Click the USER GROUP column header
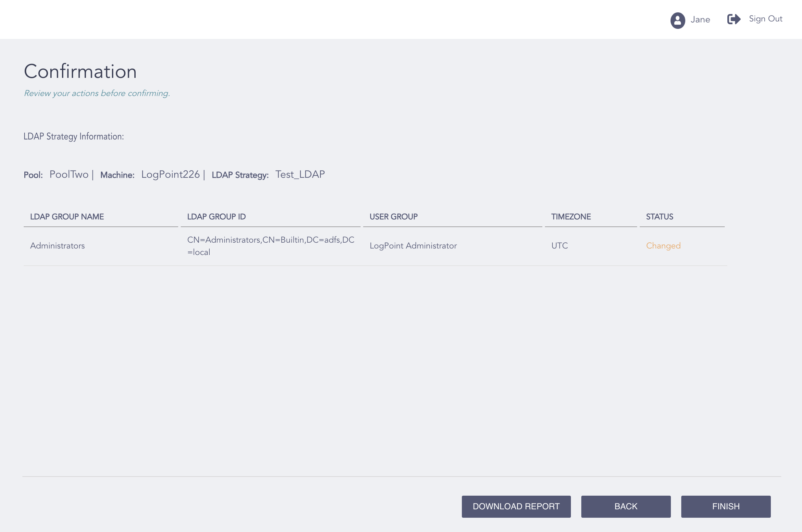 coord(393,216)
